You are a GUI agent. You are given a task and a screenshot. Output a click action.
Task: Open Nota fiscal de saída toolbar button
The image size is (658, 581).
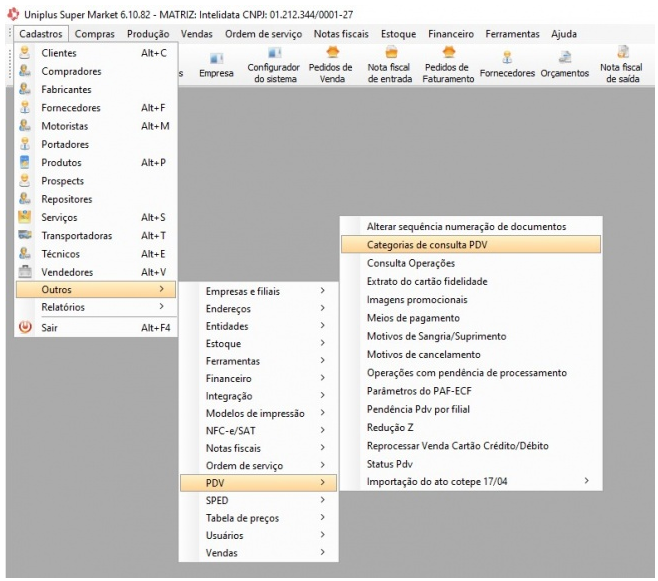(x=628, y=53)
